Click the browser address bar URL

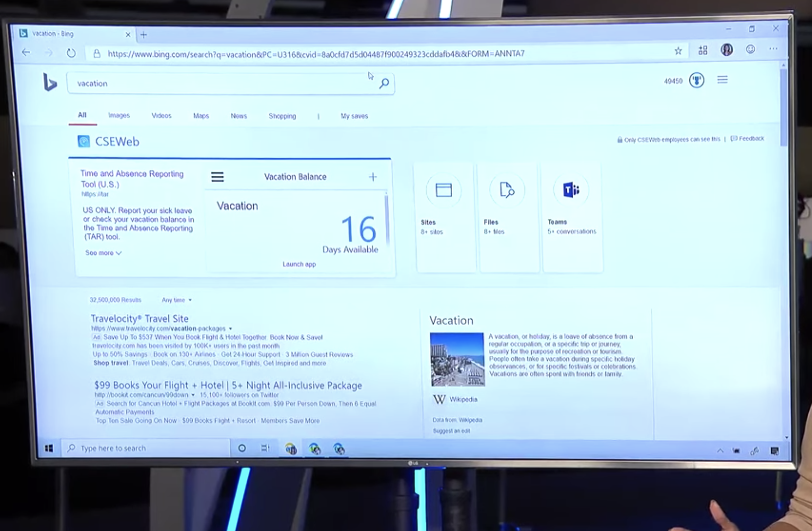tap(316, 54)
